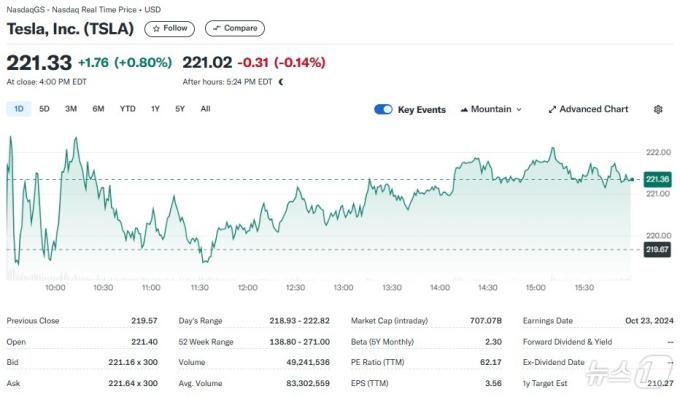
Task: Open the Compare button
Action: [x=235, y=28]
